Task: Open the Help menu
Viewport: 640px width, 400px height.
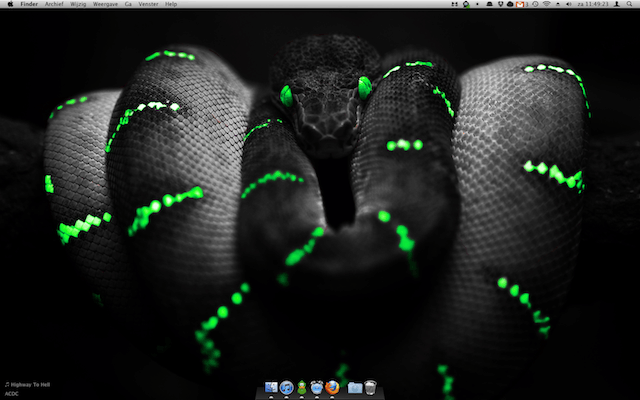Action: click(171, 4)
